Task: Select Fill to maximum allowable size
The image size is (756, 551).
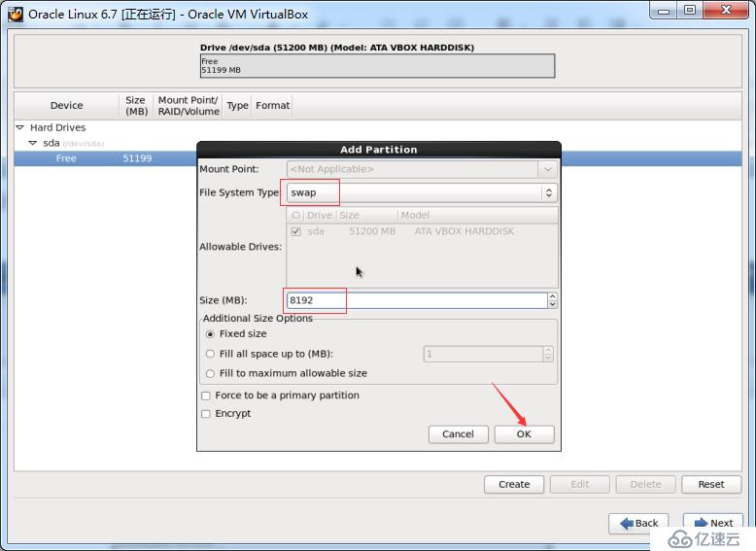Action: pos(210,373)
